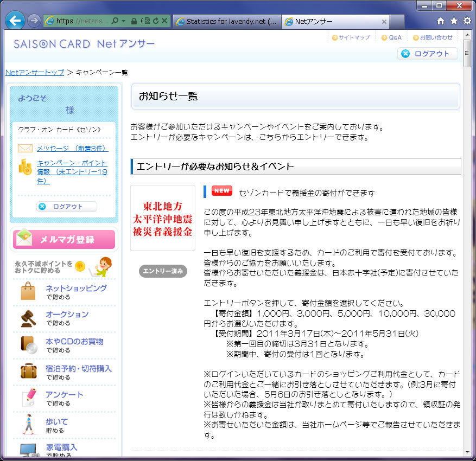Click the vertical scrollbar up arrow

point(467,35)
